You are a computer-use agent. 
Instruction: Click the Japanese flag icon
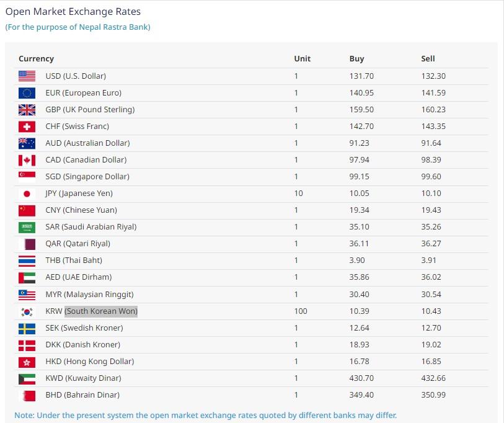(27, 194)
